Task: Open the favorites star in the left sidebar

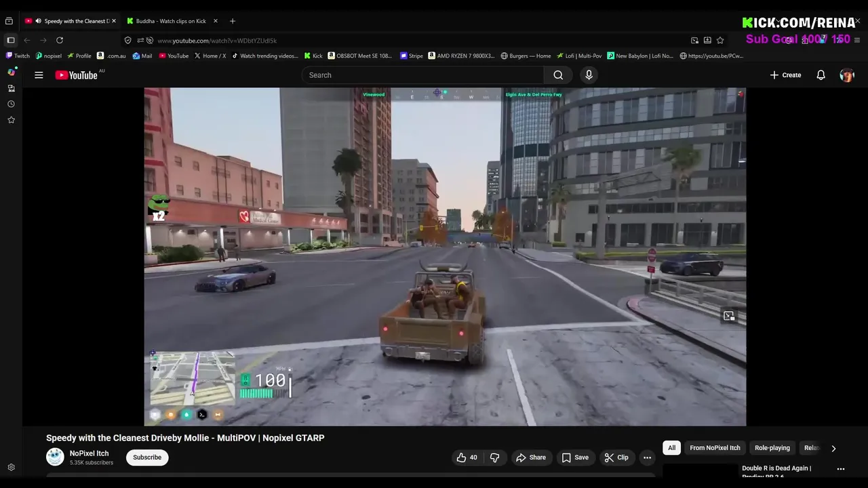Action: [x=11, y=120]
